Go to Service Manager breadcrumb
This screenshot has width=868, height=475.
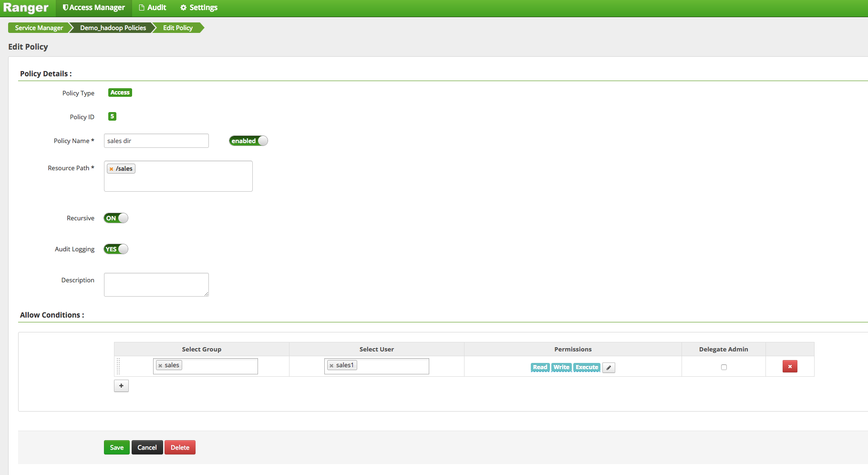[39, 28]
